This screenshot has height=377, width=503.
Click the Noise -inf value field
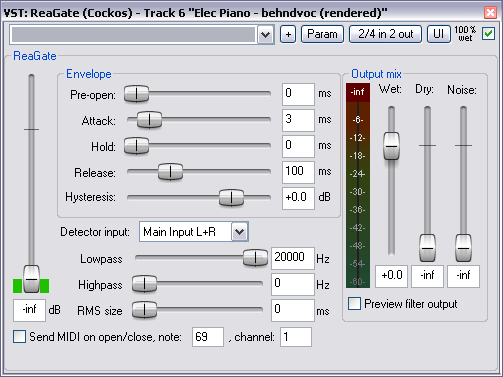(463, 276)
